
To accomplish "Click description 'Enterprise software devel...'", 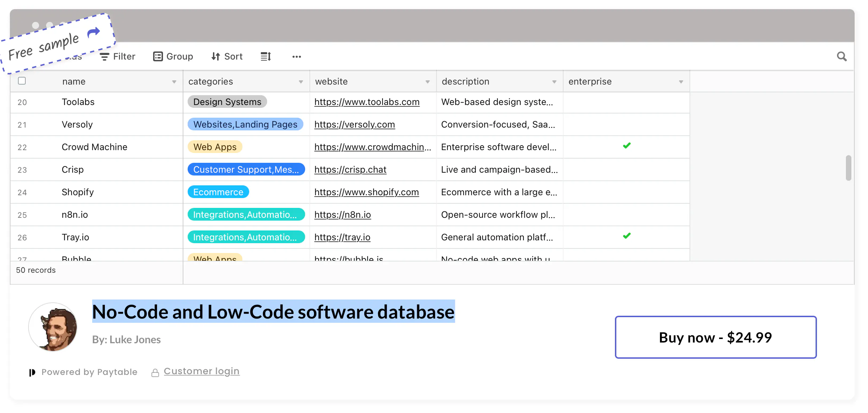I will [499, 147].
